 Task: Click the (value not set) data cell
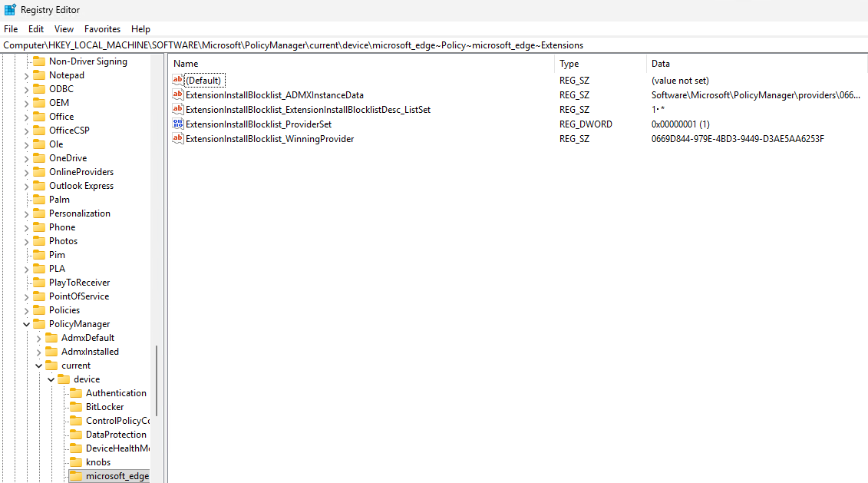point(680,81)
